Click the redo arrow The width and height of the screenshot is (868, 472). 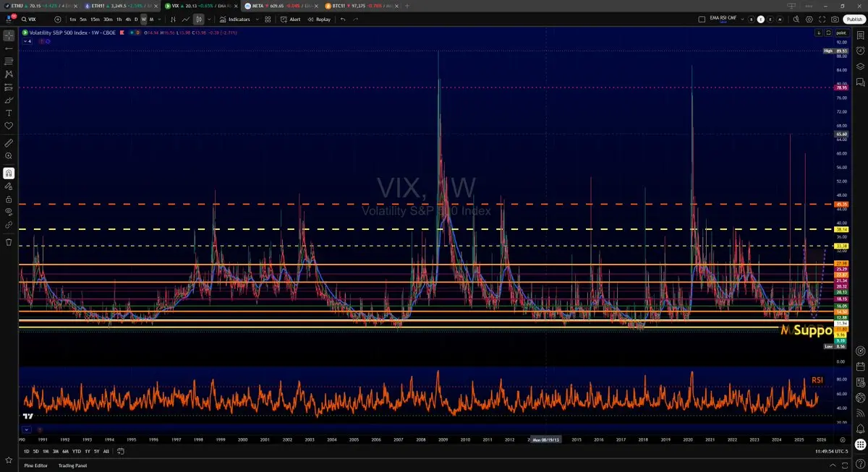click(x=355, y=19)
